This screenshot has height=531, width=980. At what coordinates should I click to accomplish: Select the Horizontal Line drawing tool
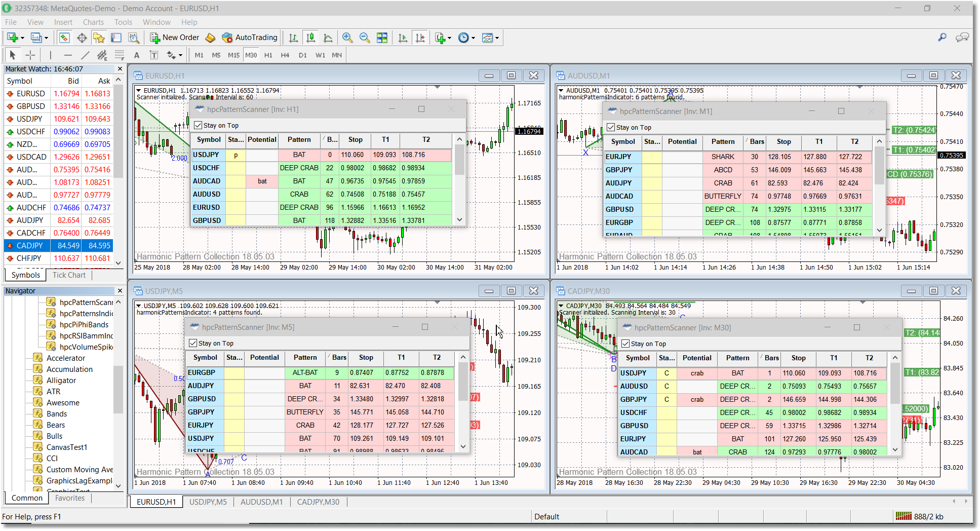pos(68,55)
